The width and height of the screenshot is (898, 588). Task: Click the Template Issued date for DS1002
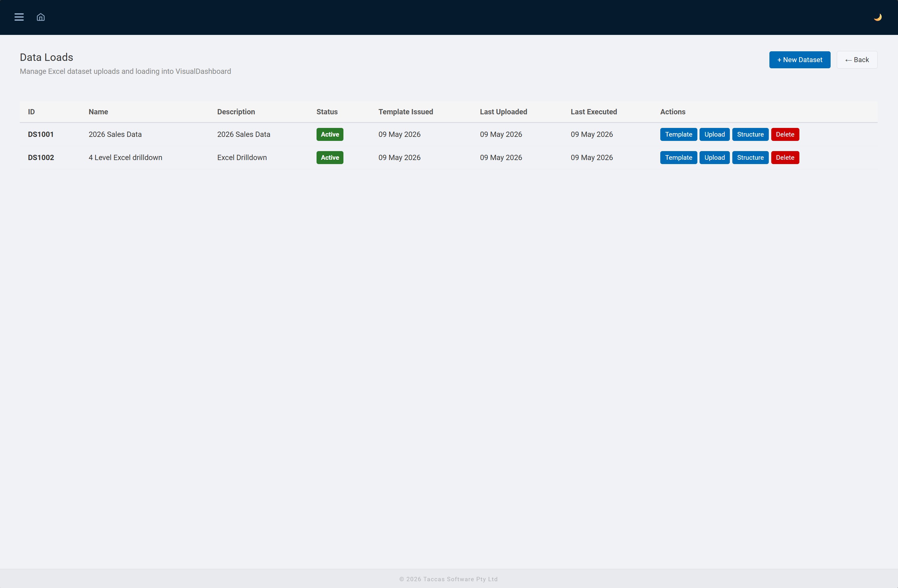(x=399, y=158)
